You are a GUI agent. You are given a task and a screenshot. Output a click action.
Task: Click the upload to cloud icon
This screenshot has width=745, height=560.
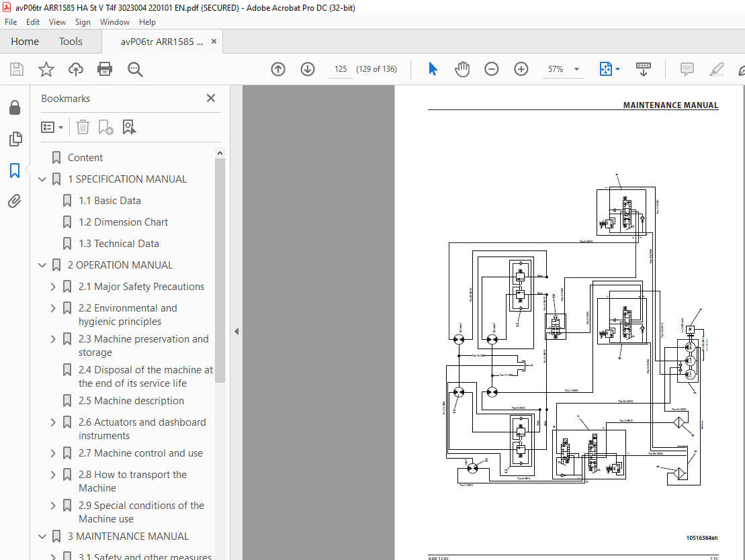click(75, 69)
